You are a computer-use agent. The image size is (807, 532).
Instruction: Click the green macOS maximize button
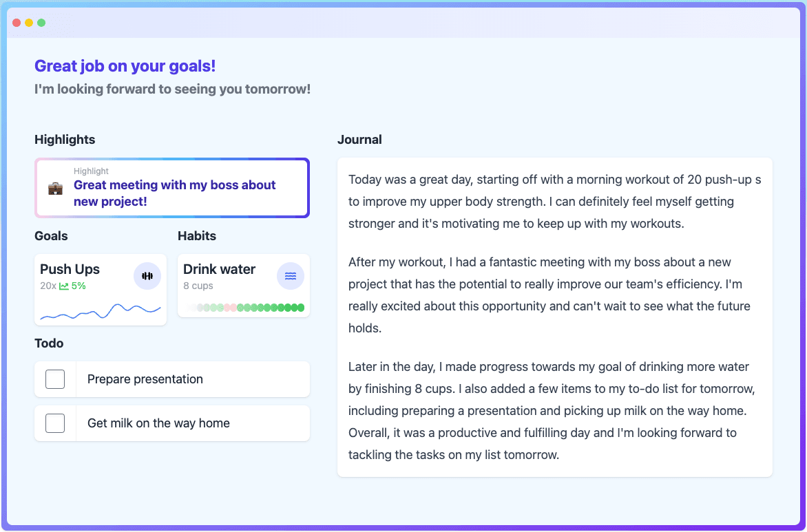coord(41,23)
